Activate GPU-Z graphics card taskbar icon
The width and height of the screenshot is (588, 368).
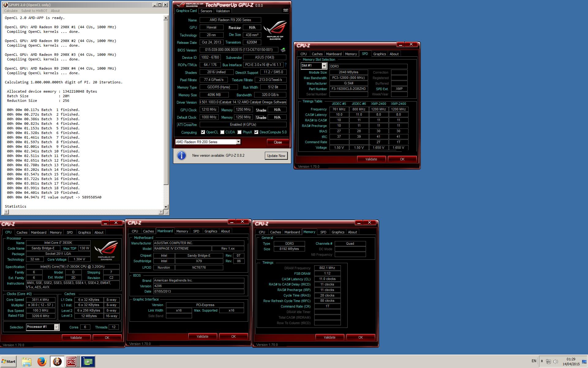coord(88,362)
